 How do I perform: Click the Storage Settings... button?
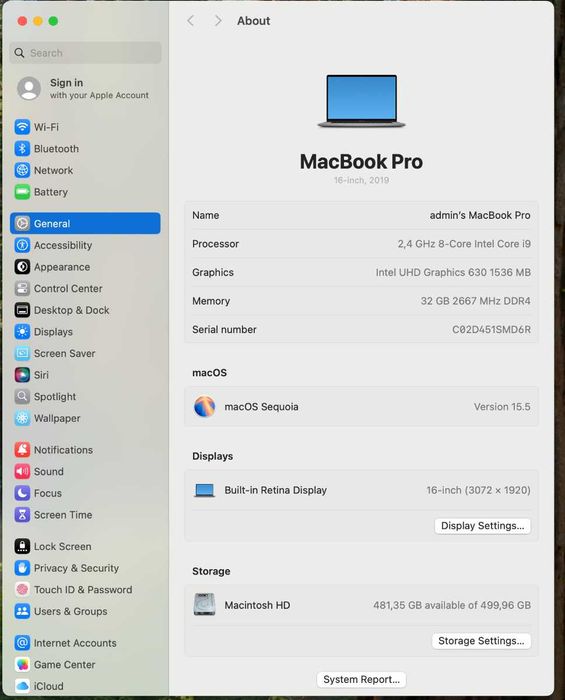click(481, 641)
